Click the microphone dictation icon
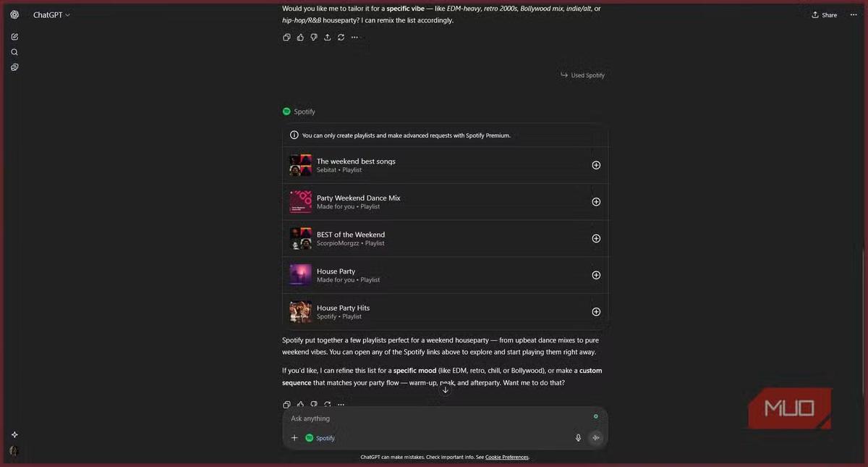Screen dimensions: 868x467 pyautogui.click(x=578, y=437)
